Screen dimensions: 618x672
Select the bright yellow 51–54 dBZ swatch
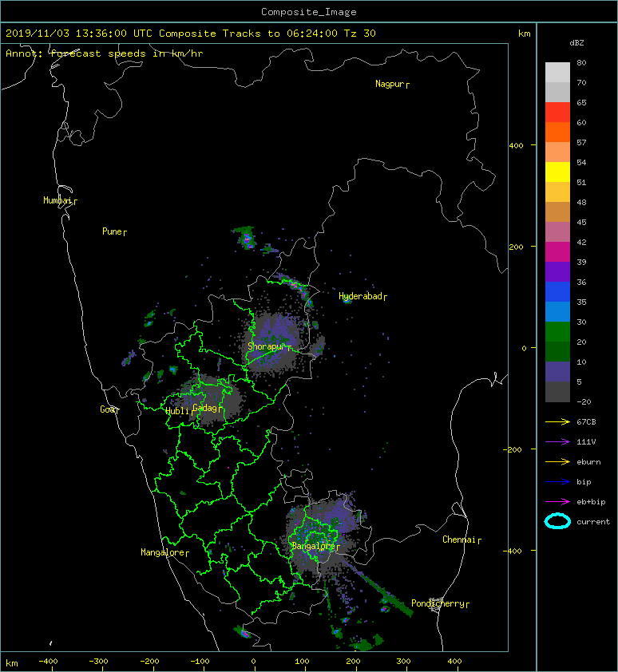[557, 172]
